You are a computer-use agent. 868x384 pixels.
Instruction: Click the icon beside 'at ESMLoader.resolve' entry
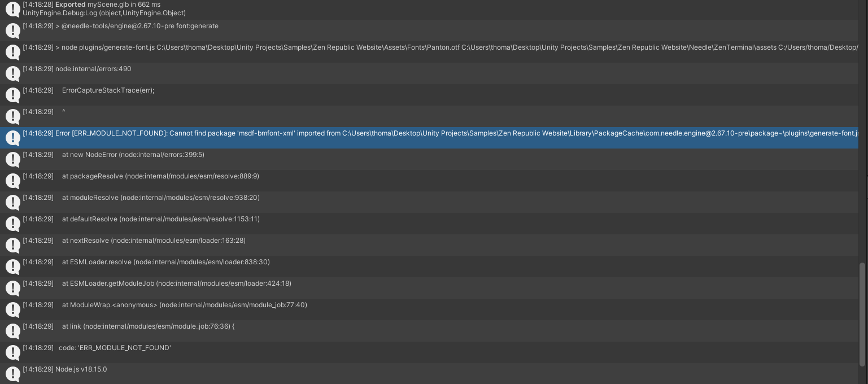coord(12,267)
